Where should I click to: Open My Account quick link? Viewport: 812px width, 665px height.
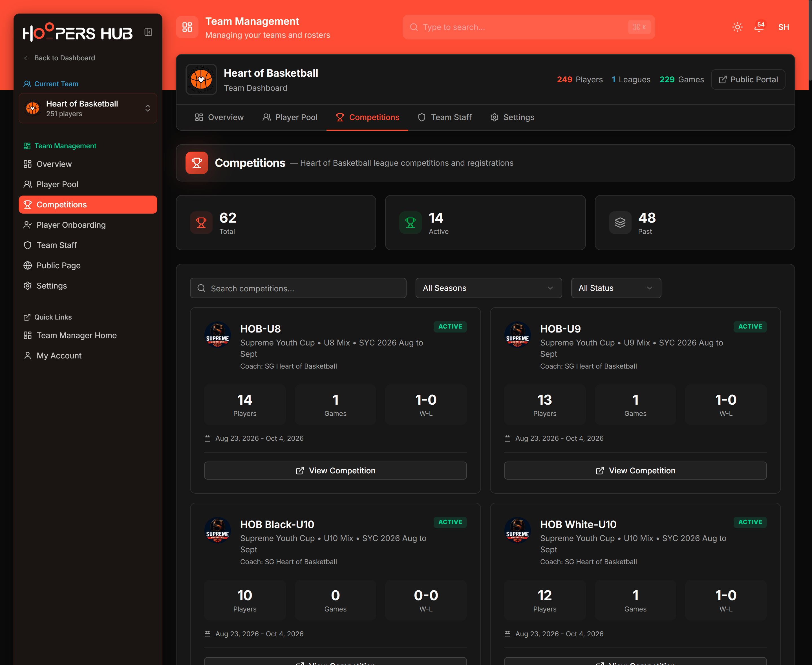[88, 356]
